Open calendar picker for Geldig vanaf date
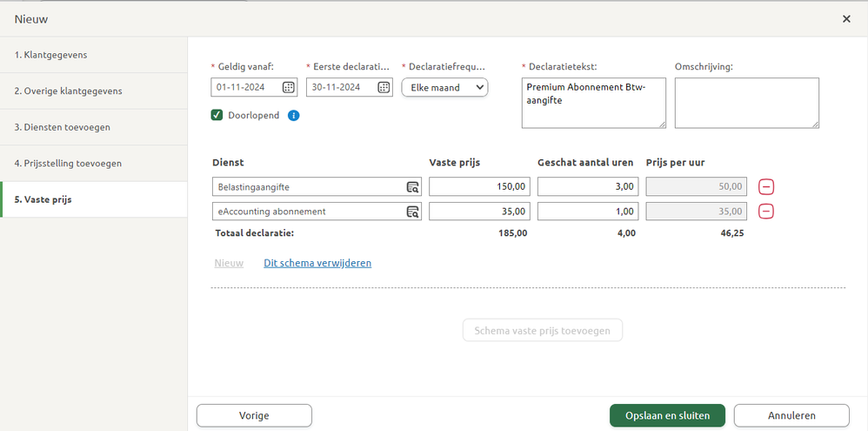Viewport: 868px width, 431px height. [289, 87]
